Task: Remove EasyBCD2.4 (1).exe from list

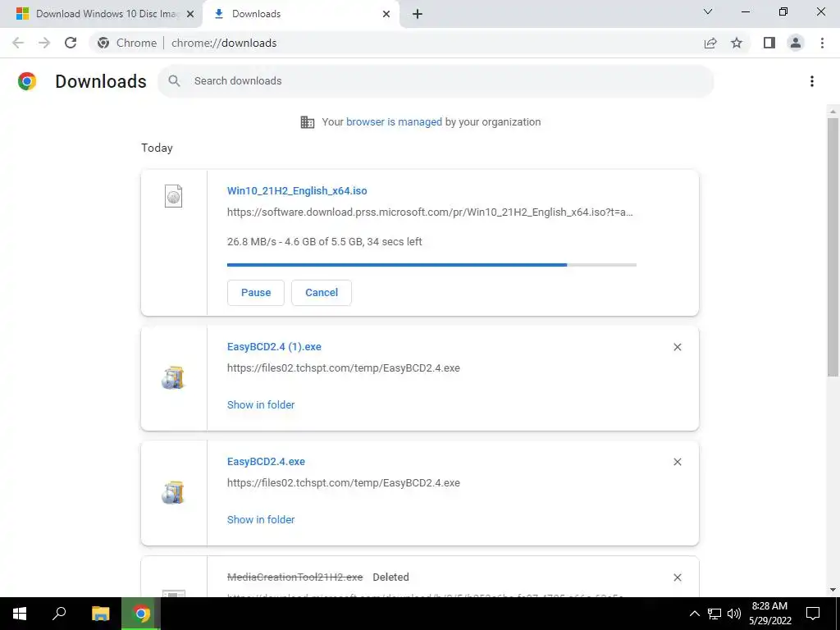Action: pyautogui.click(x=677, y=347)
